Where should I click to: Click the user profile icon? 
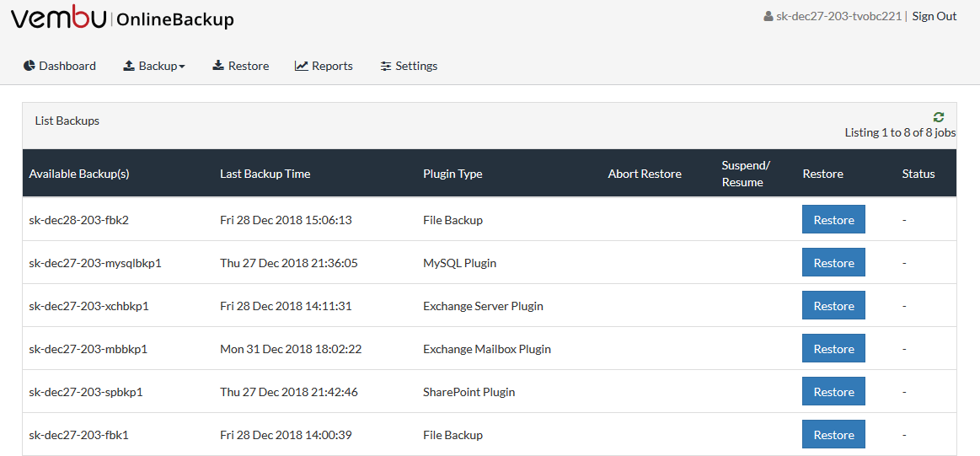tap(768, 17)
